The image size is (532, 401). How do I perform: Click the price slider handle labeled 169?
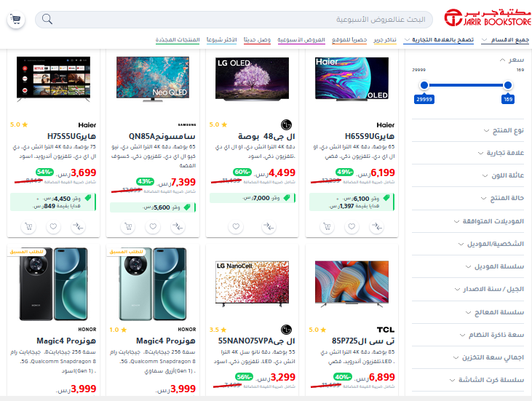tap(508, 85)
